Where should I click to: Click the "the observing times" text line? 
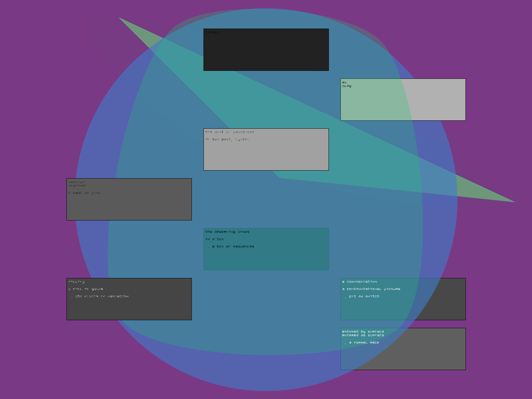pos(227,232)
